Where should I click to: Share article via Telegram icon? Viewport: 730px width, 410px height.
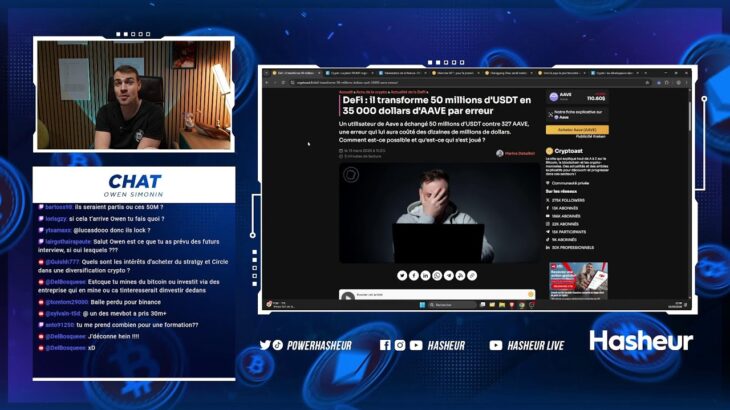[449, 275]
